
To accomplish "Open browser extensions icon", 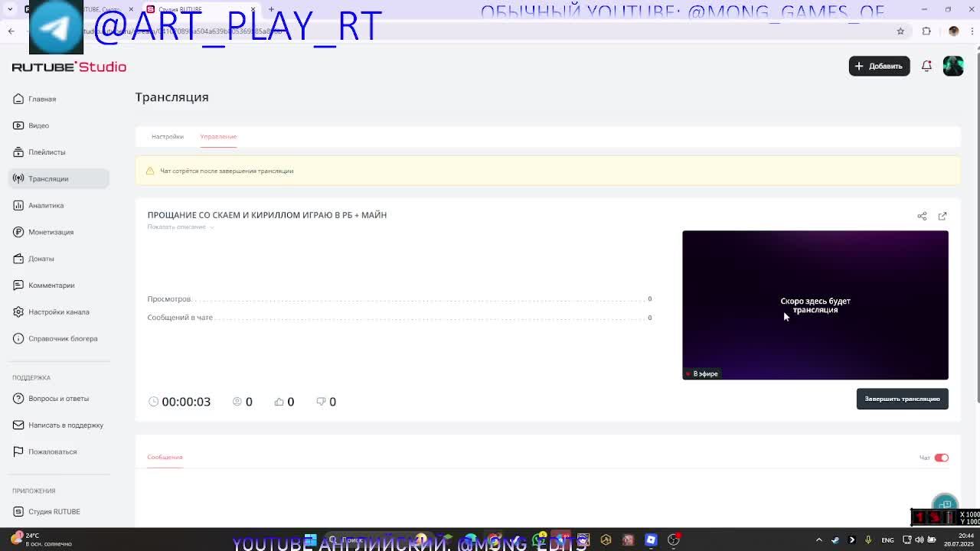I will click(926, 31).
